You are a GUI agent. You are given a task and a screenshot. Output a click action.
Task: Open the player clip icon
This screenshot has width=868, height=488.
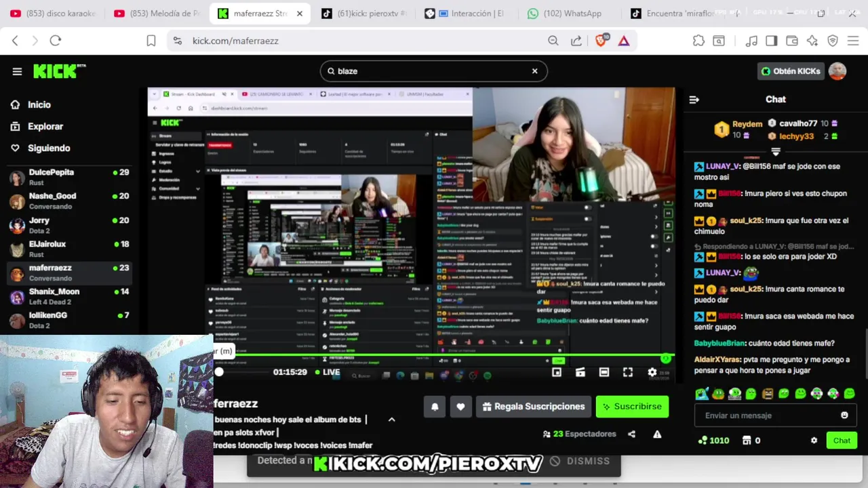click(580, 372)
